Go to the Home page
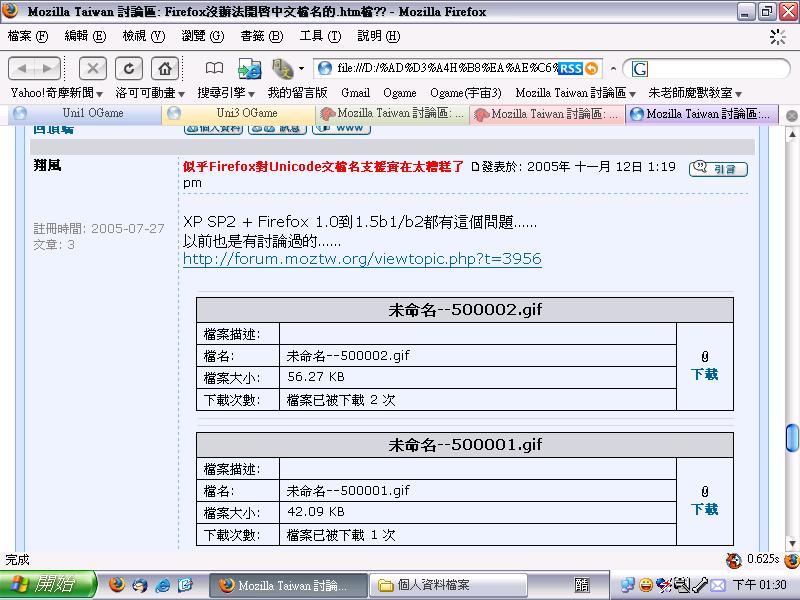 click(x=164, y=68)
